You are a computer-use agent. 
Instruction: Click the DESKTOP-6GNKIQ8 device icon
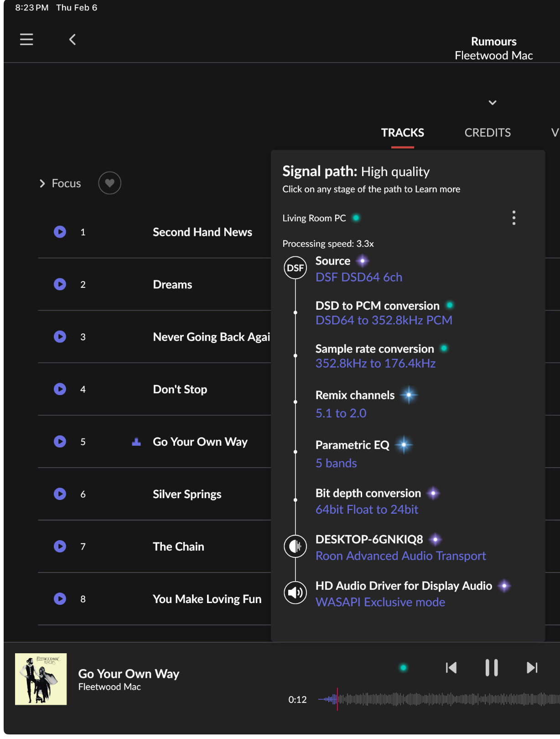tap(296, 546)
